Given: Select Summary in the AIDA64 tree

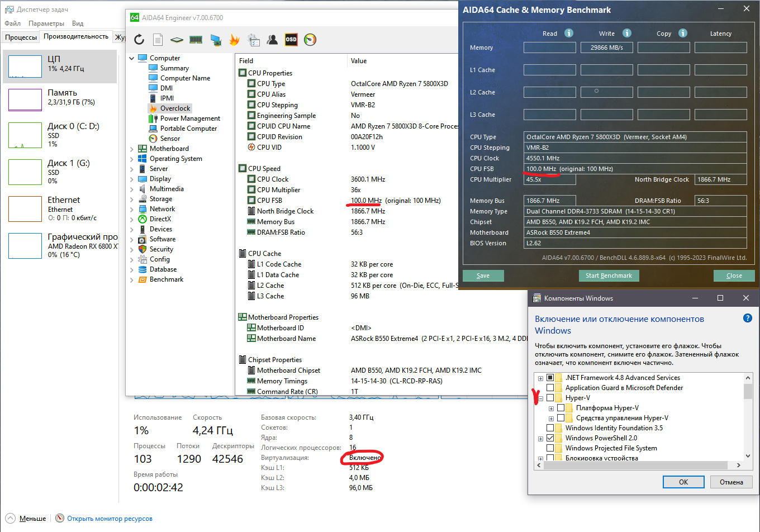Looking at the screenshot, I should 174,68.
